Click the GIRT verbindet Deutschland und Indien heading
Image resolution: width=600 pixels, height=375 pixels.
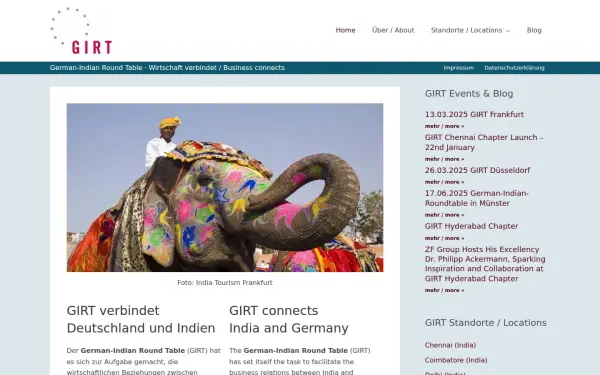click(x=141, y=319)
